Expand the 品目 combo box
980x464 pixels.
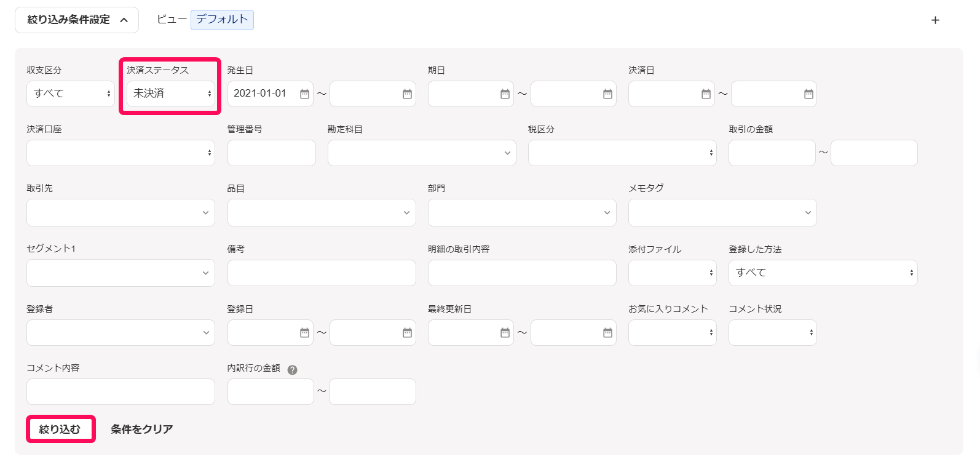point(322,212)
